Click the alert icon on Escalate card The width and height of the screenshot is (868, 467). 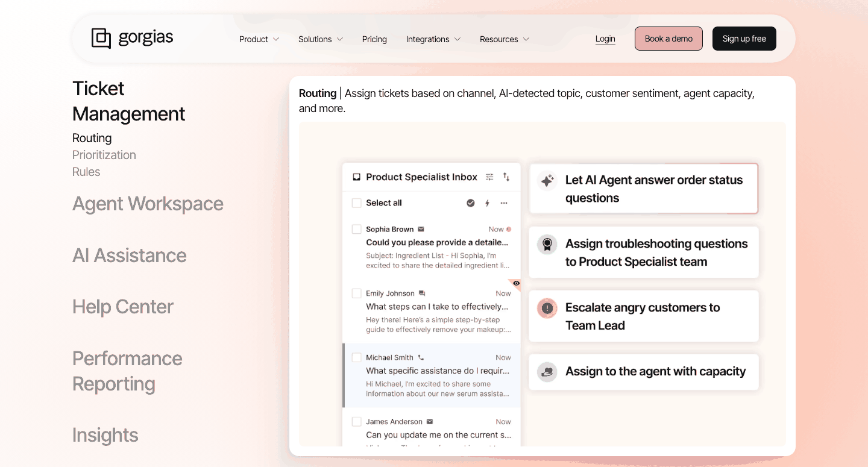(x=547, y=309)
